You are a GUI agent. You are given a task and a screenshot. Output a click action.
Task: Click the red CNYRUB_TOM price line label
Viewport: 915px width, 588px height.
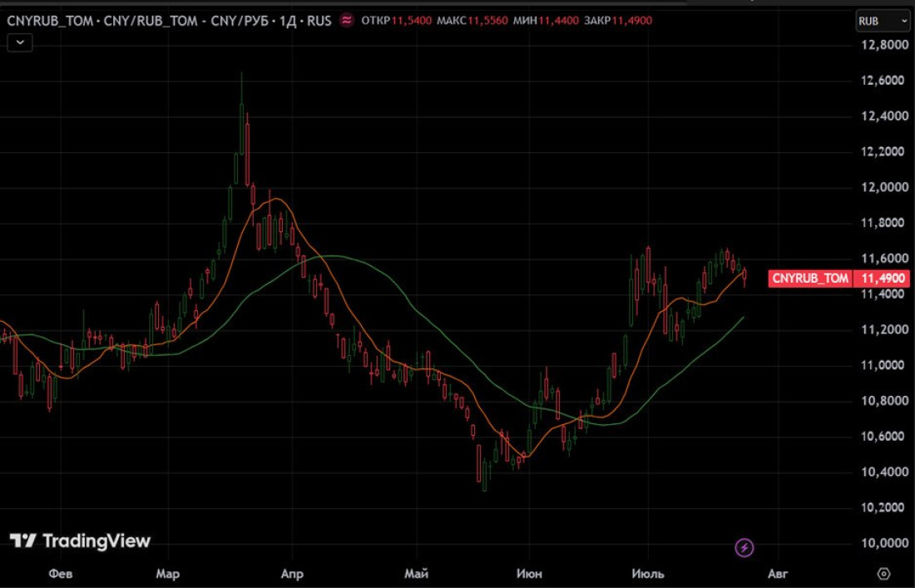click(810, 279)
